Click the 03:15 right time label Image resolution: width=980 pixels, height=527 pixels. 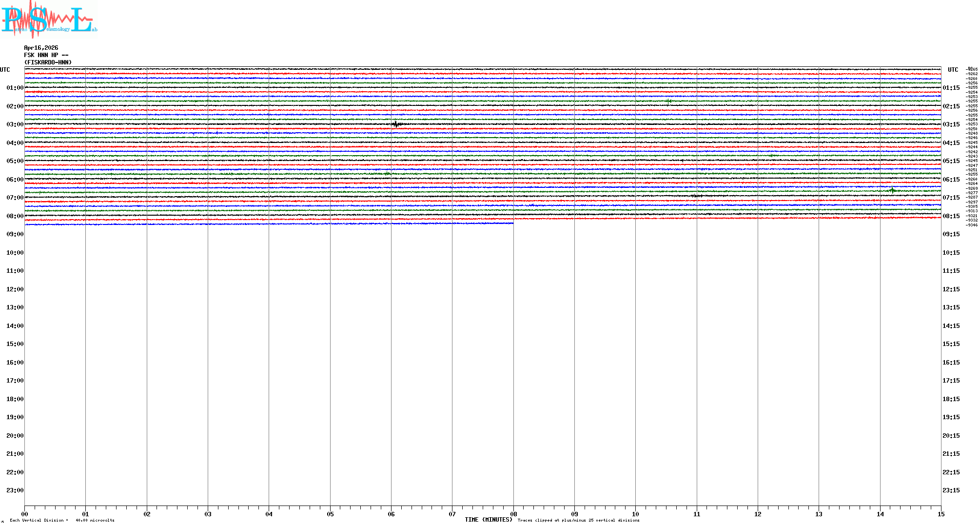(951, 124)
